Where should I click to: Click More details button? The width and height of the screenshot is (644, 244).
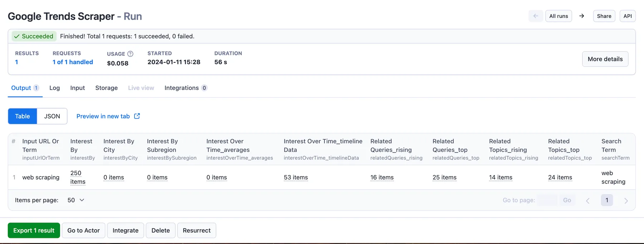(x=605, y=59)
